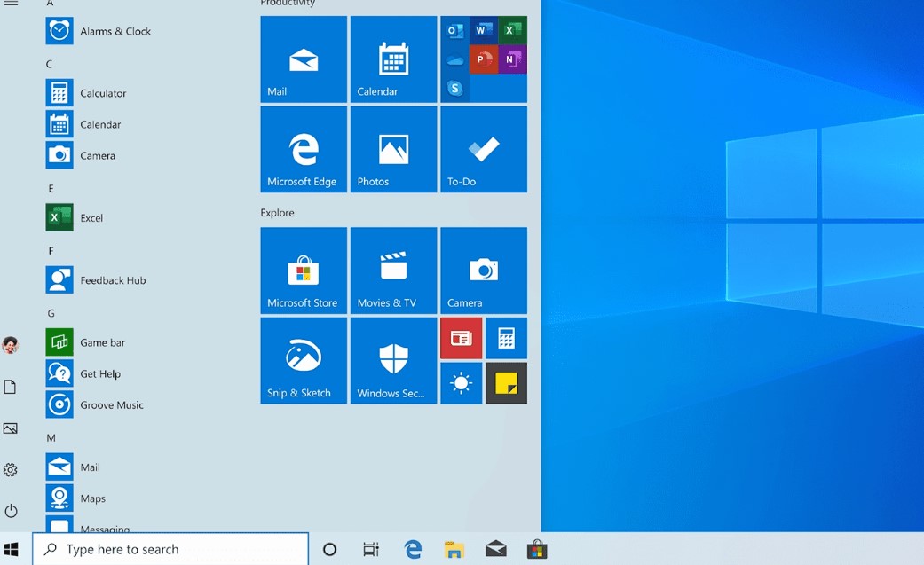Open Mail from the taskbar
This screenshot has height=565, width=924.
[x=495, y=550]
